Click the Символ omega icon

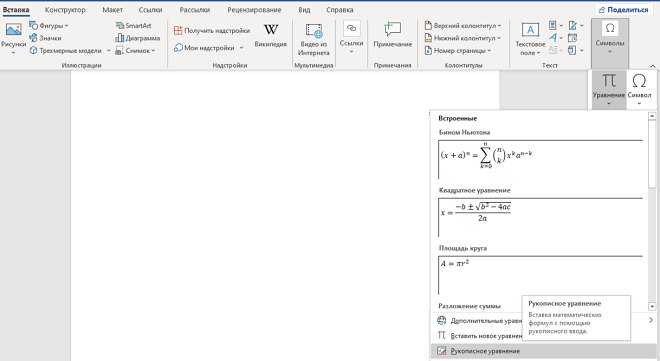(639, 80)
